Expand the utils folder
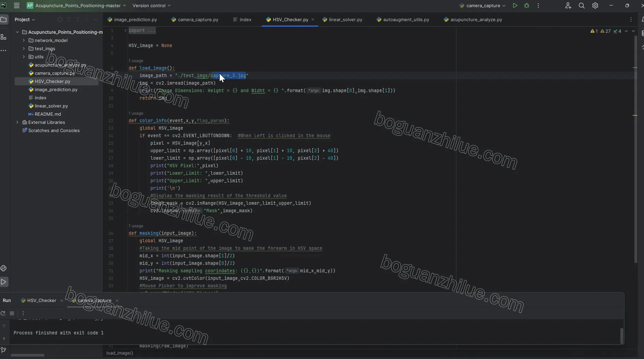Image resolution: width=644 pixels, height=359 pixels. pos(24,57)
